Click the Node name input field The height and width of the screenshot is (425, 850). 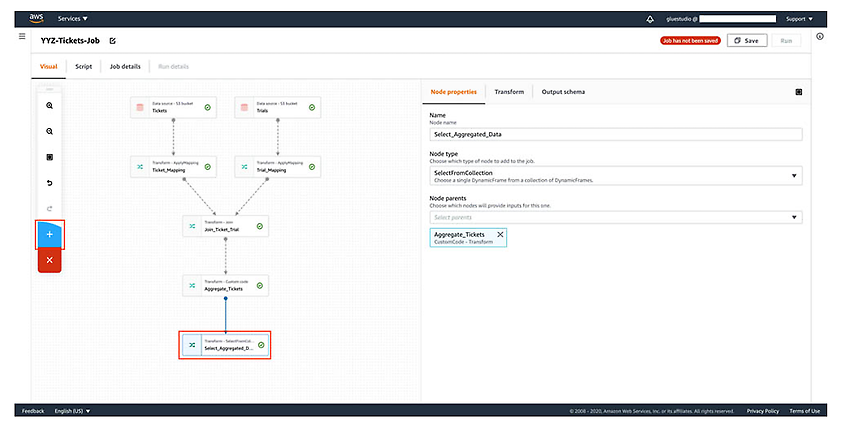pyautogui.click(x=615, y=134)
